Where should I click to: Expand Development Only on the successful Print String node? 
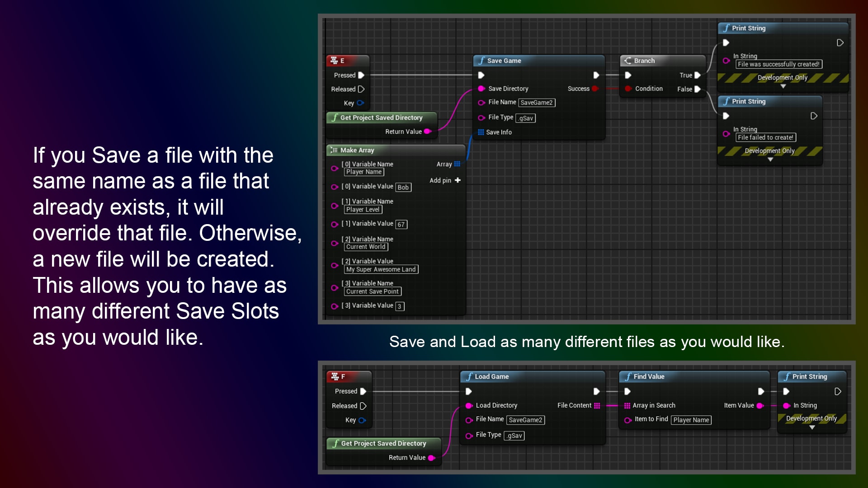point(783,85)
